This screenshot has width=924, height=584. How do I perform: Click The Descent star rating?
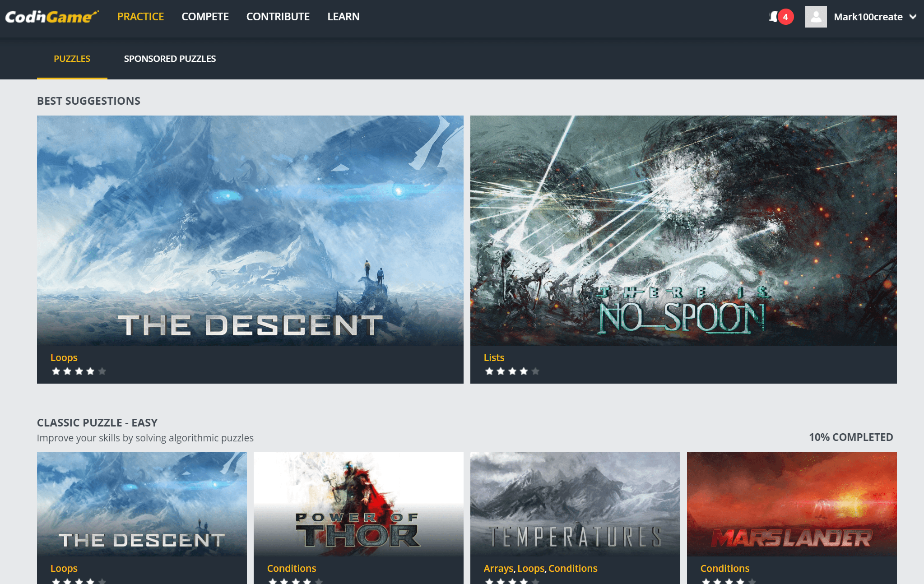pos(79,371)
